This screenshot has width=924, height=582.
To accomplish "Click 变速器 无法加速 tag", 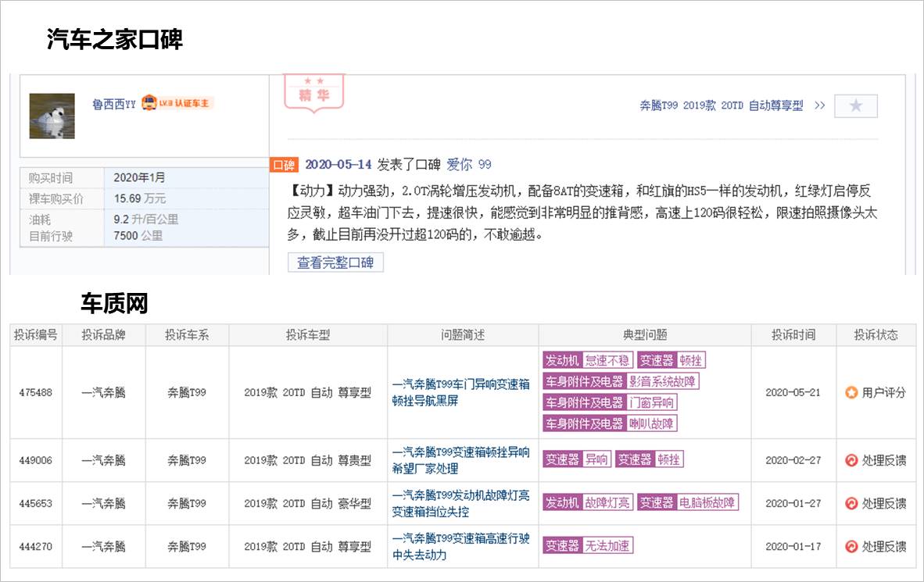I will pos(588,545).
